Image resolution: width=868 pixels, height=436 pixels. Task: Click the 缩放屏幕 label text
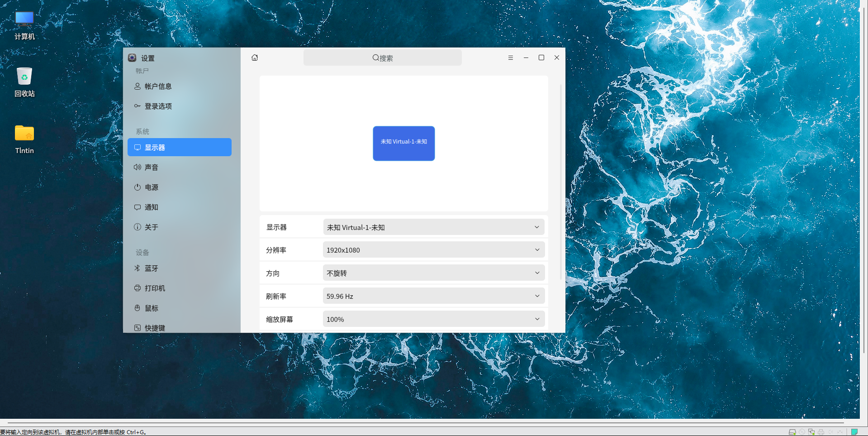tap(280, 319)
